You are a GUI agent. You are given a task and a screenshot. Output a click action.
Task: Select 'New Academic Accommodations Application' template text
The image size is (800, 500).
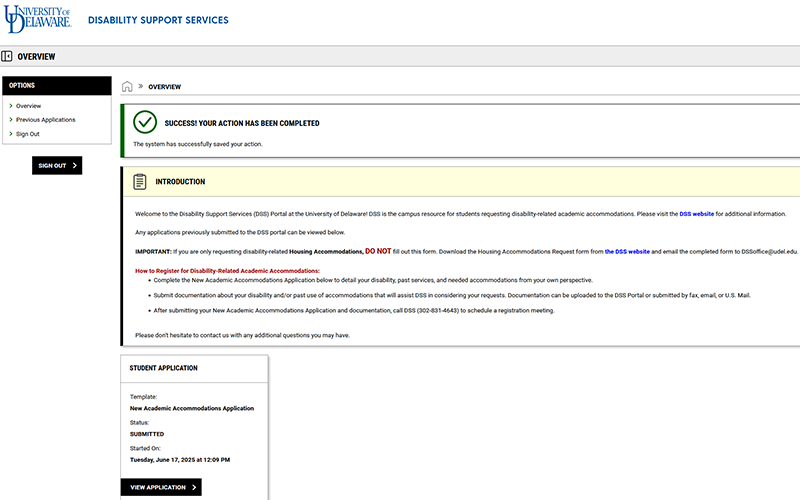pyautogui.click(x=192, y=408)
